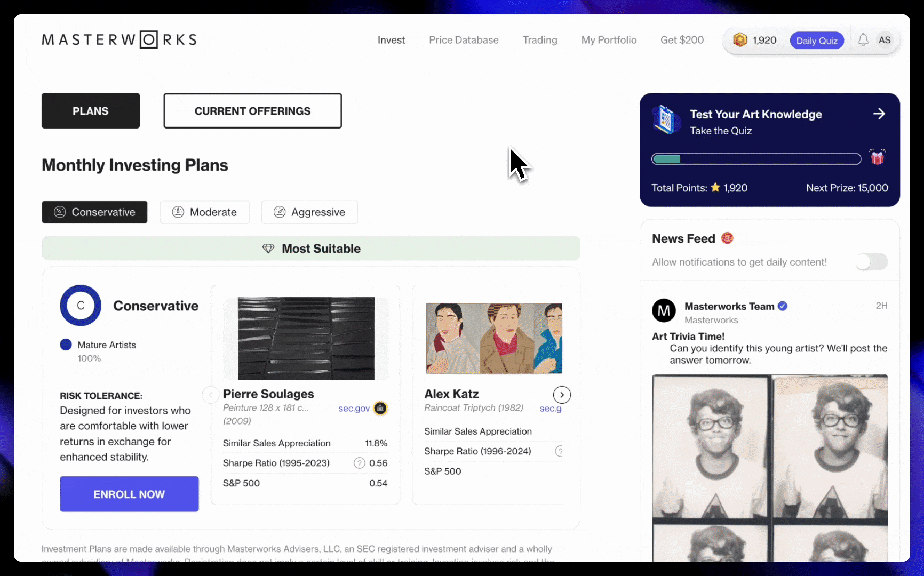The image size is (924, 576).
Task: Click the Most Suitable banner
Action: coord(311,249)
